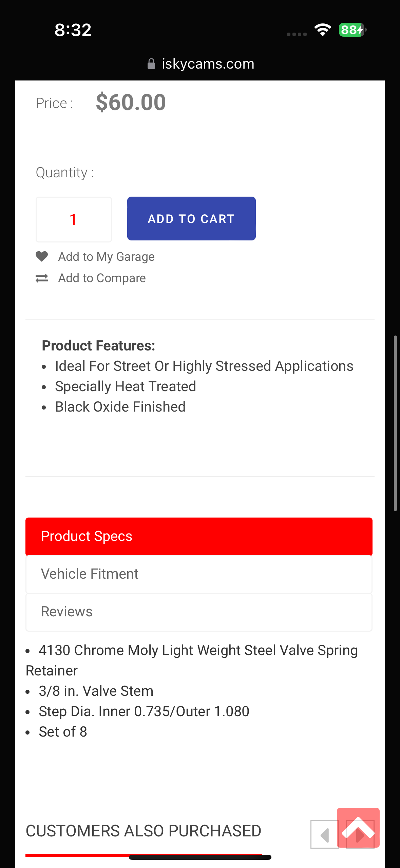This screenshot has width=400, height=868.
Task: Click the page scrollbar on right edge
Action: (x=395, y=423)
